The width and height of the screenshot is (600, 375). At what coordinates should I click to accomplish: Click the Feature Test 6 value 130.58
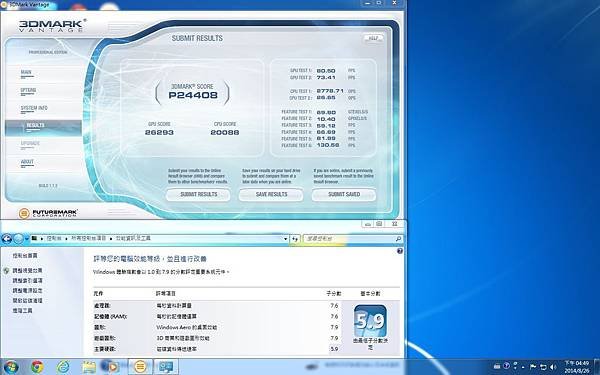tap(328, 145)
